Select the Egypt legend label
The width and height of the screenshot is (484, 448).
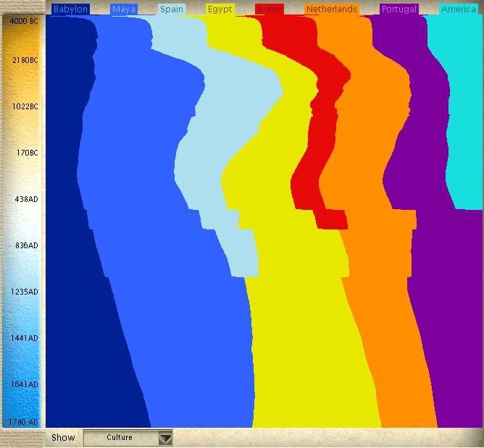(220, 9)
